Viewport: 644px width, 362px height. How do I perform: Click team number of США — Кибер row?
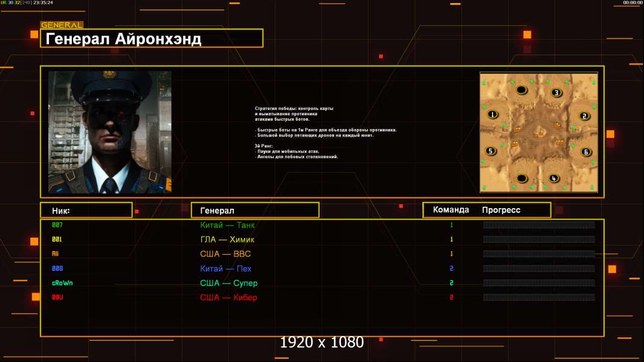(451, 297)
